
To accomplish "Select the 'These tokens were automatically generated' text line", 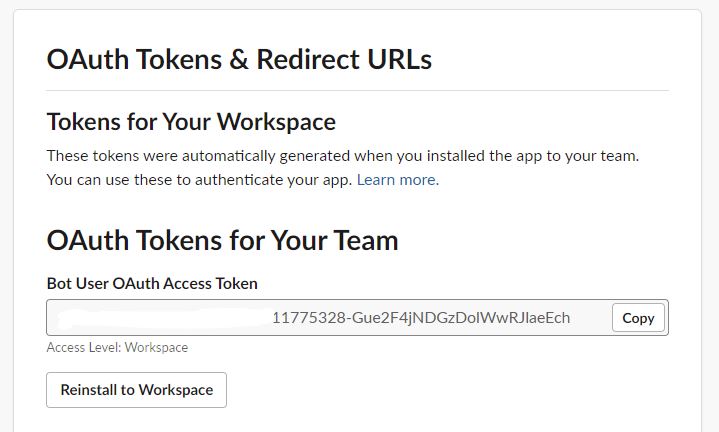I will (x=343, y=156).
